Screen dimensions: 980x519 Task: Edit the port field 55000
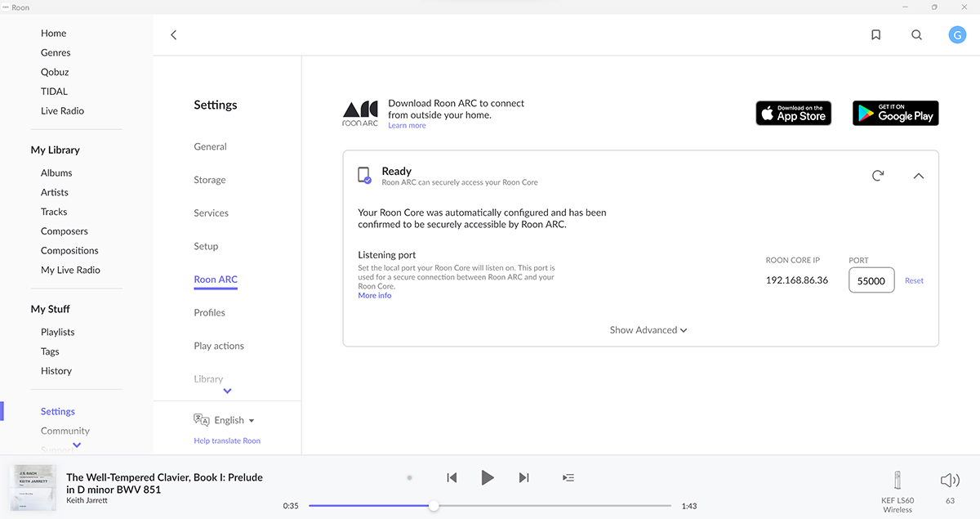(871, 280)
